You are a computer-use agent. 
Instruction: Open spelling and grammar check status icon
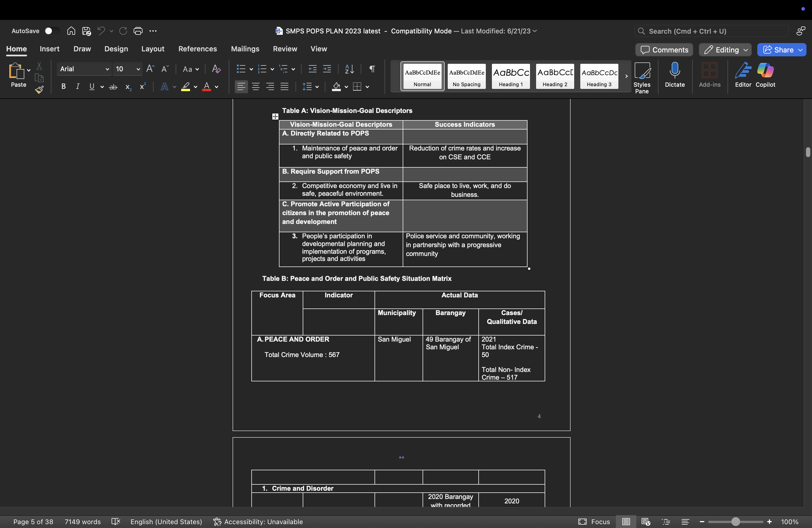pyautogui.click(x=116, y=522)
